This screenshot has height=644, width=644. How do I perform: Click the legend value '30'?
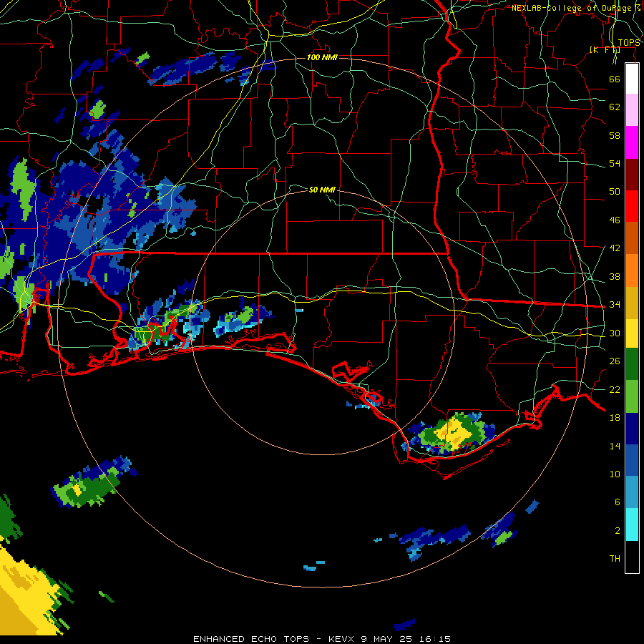[x=615, y=333]
